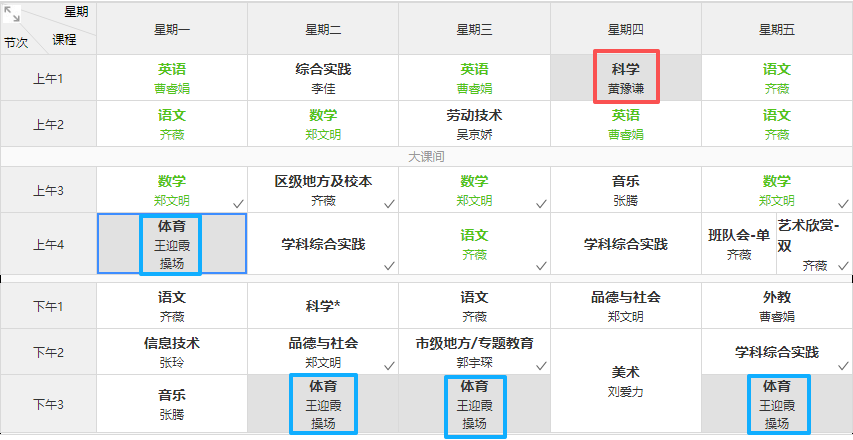Open 信息技术 张玲 cell

click(172, 352)
